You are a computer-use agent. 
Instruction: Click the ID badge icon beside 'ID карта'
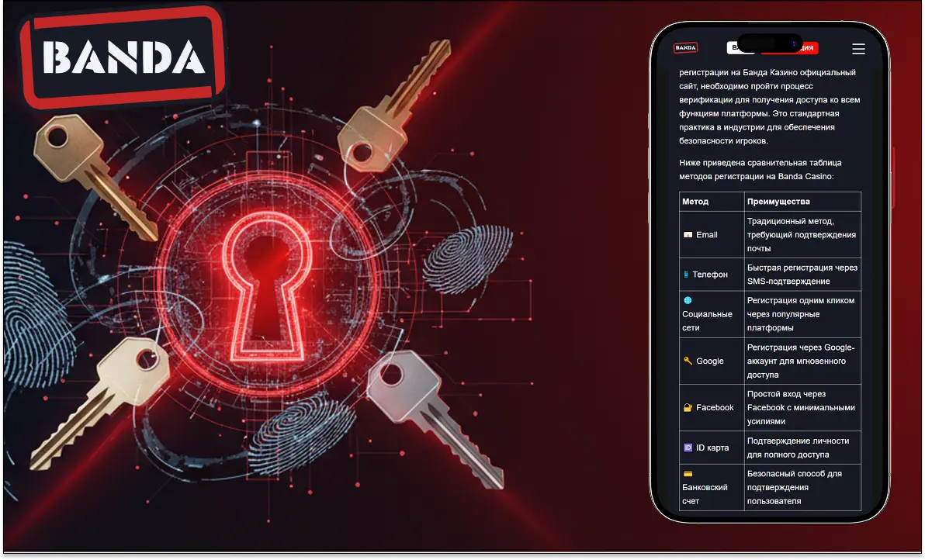pos(688,448)
